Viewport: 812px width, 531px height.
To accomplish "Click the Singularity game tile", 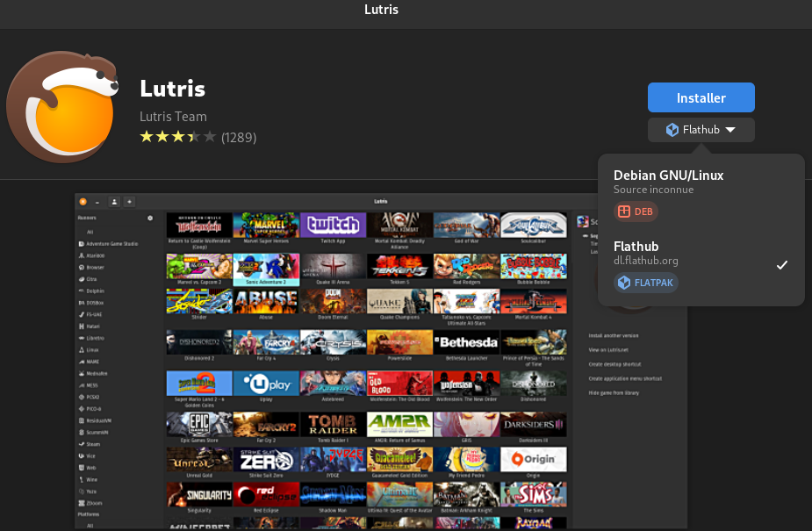I will point(199,498).
